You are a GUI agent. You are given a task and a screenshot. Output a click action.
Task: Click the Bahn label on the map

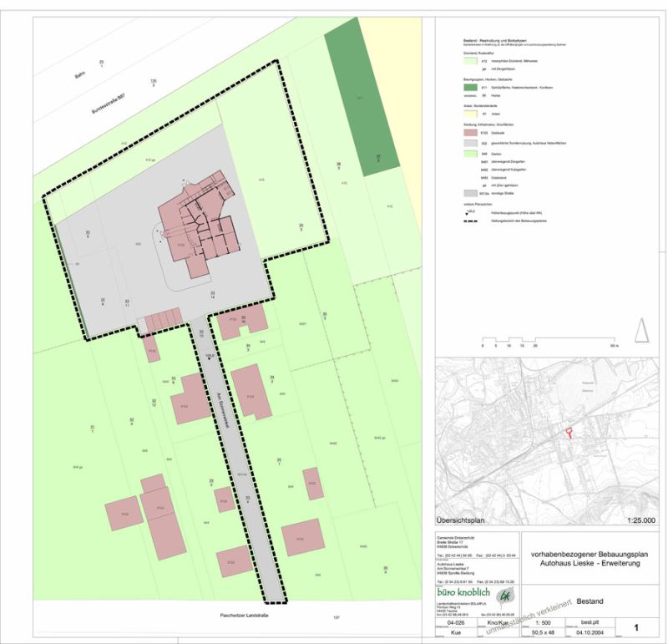coord(80,75)
